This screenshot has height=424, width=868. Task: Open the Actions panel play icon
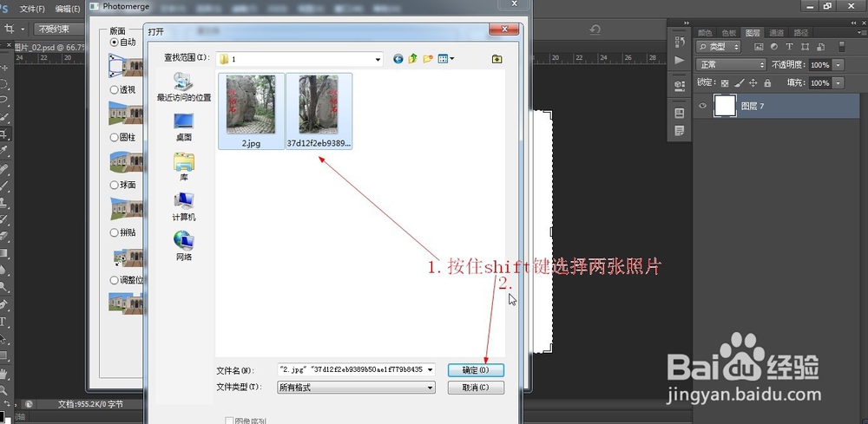coord(680,60)
